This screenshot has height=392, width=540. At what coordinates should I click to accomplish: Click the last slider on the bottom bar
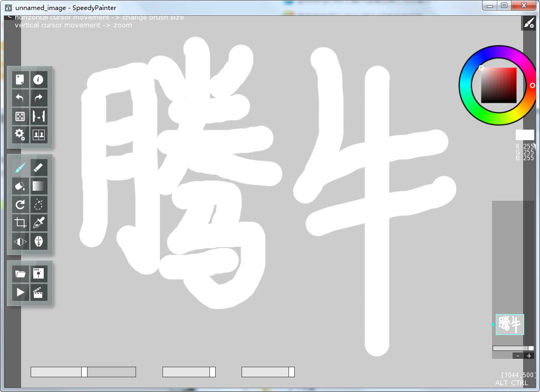click(x=268, y=372)
